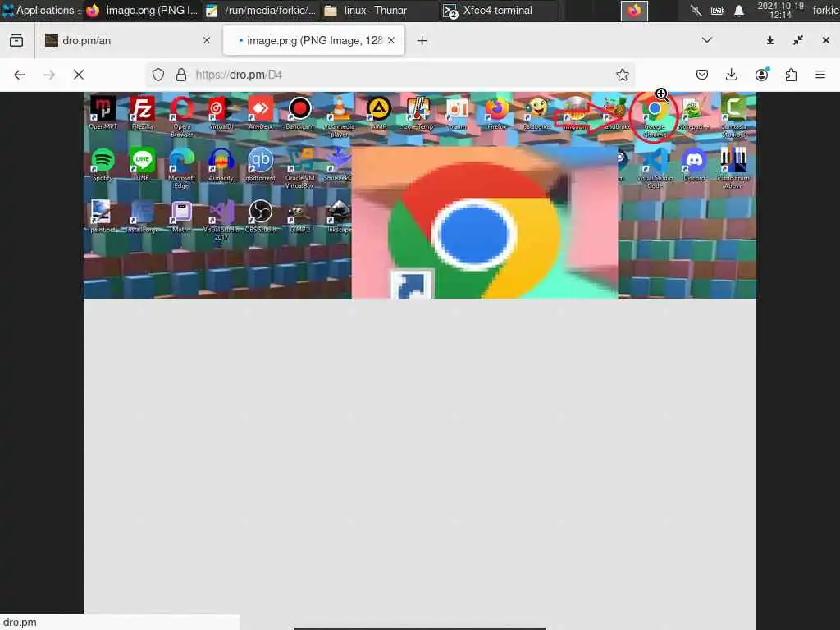Open the Firefox downloads panel
The image size is (840, 630).
pos(731,75)
